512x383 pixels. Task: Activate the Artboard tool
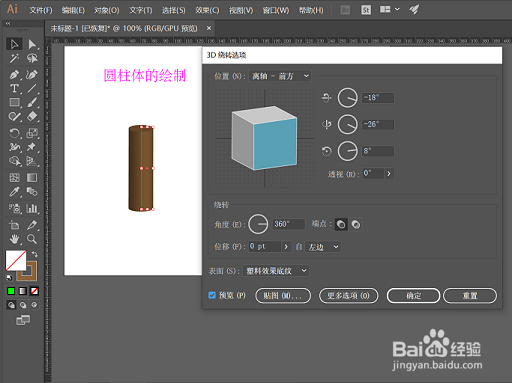coord(14,225)
